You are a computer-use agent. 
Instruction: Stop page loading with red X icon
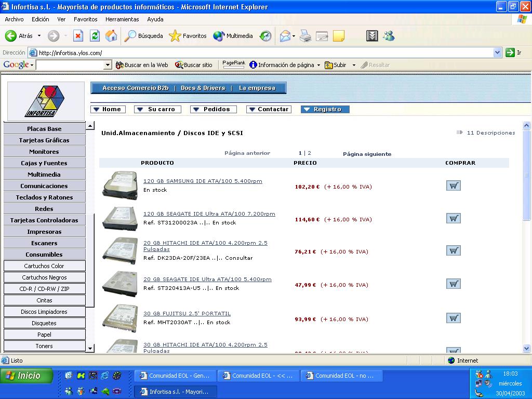(x=78, y=36)
